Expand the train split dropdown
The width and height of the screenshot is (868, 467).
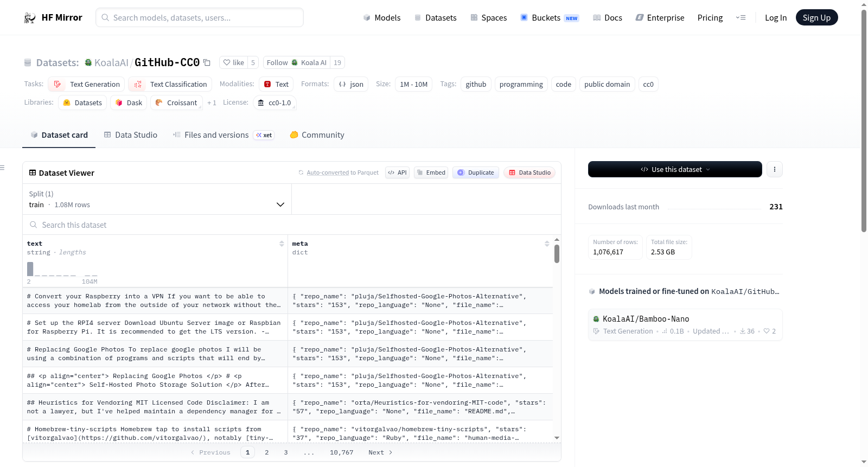(x=157, y=199)
